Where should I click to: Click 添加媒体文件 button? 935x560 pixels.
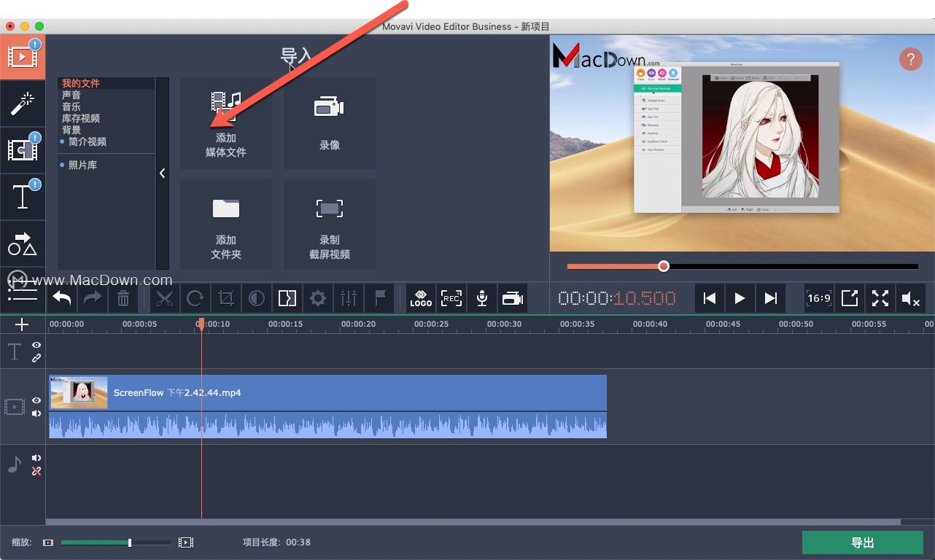(x=226, y=123)
